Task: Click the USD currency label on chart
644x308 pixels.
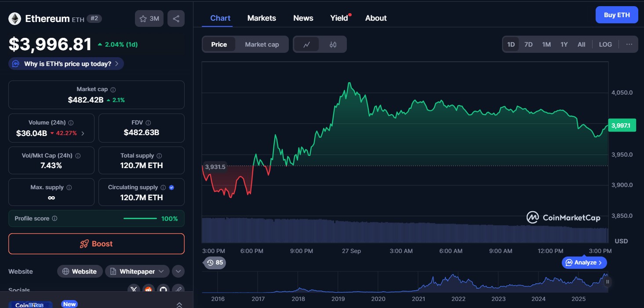Action: click(621, 241)
